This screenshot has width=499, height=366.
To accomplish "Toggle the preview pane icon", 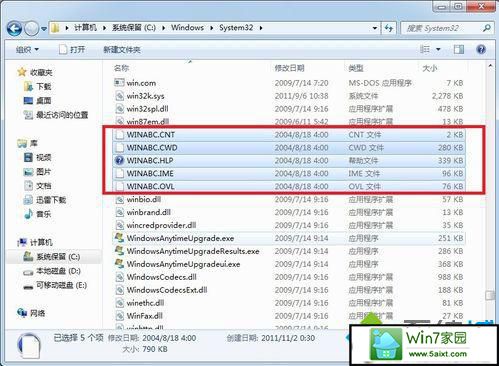I will click(459, 50).
